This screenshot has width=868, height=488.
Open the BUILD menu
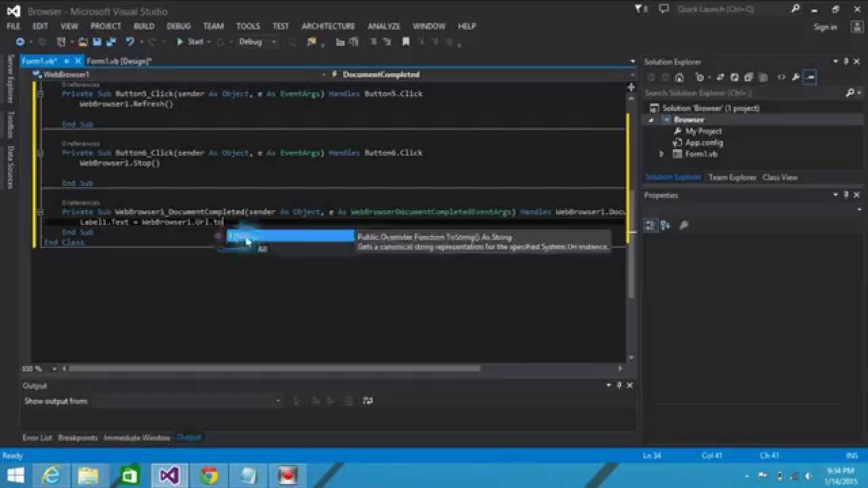click(144, 26)
